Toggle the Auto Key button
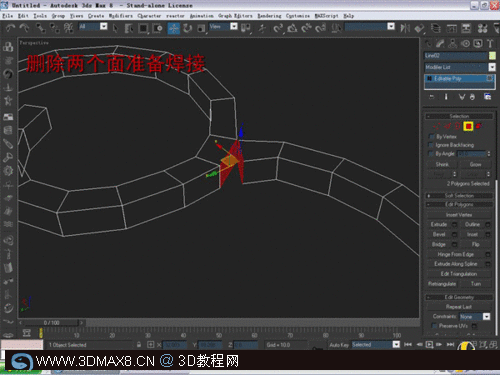Screen dimensions: 500x375 [339, 345]
